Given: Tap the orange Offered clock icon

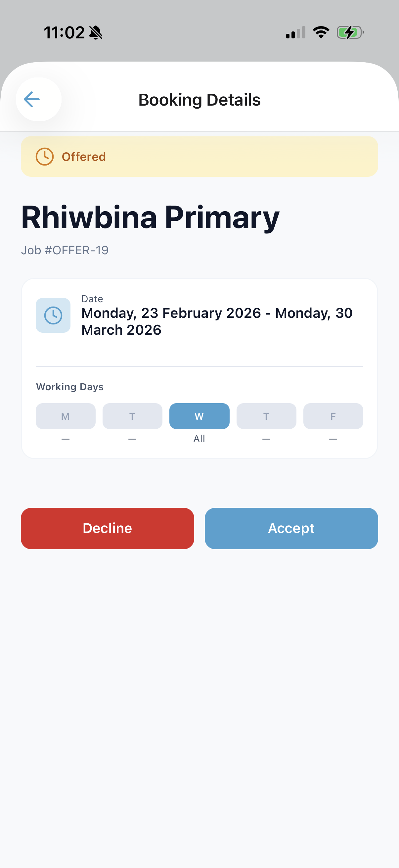Looking at the screenshot, I should pyautogui.click(x=44, y=157).
